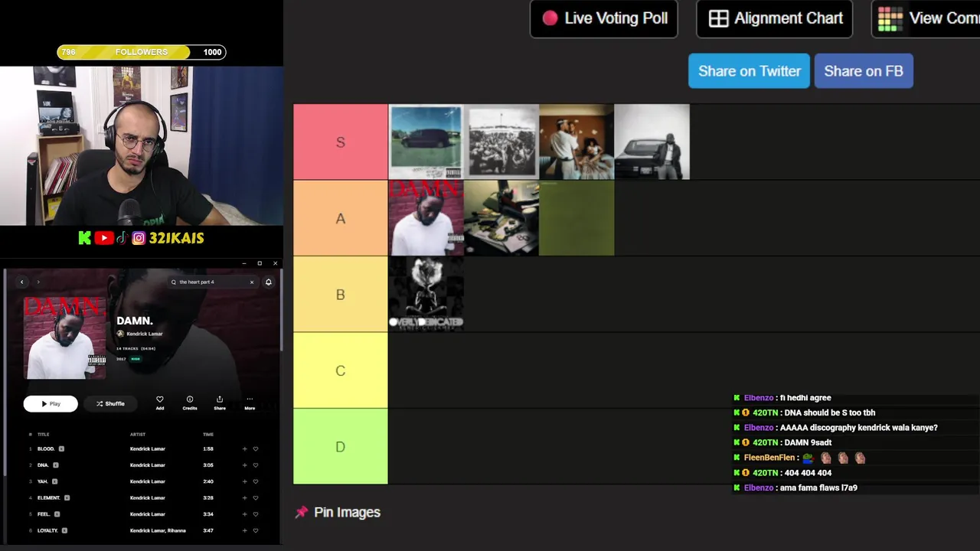Select the FEEL. track title
Screen dimensions: 980x551
tap(44, 514)
